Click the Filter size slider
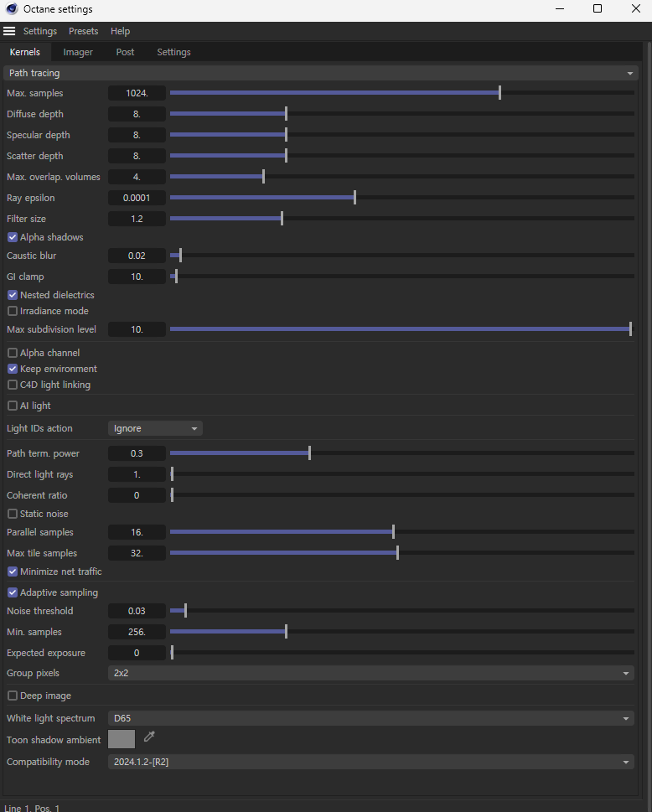This screenshot has width=652, height=812. [402, 219]
